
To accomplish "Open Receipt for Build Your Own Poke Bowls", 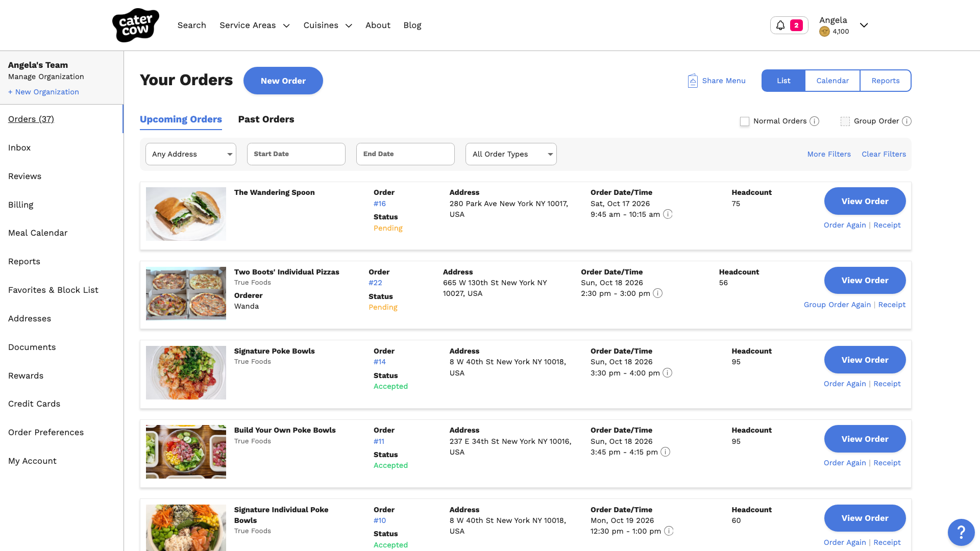I will point(887,463).
